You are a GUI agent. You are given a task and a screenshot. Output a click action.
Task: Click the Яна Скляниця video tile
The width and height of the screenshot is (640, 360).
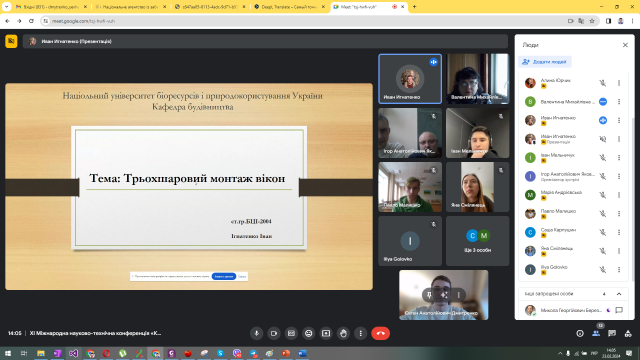(x=478, y=187)
